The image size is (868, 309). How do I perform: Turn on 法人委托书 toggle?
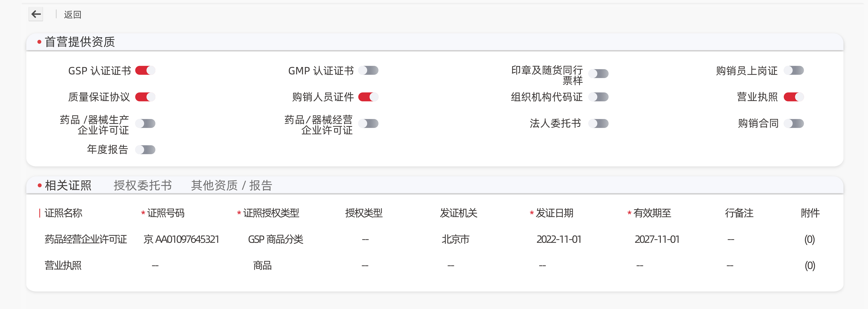click(x=598, y=124)
